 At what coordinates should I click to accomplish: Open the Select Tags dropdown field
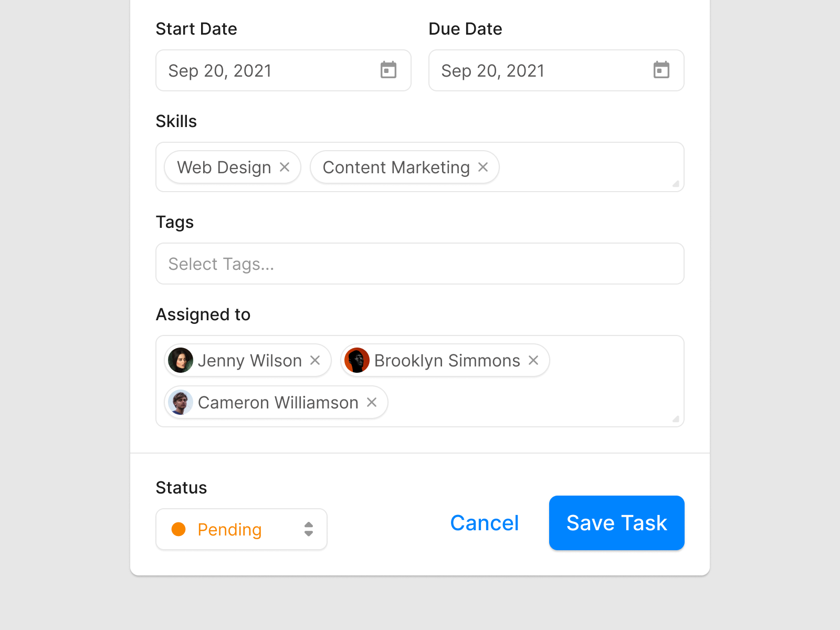[x=419, y=264]
